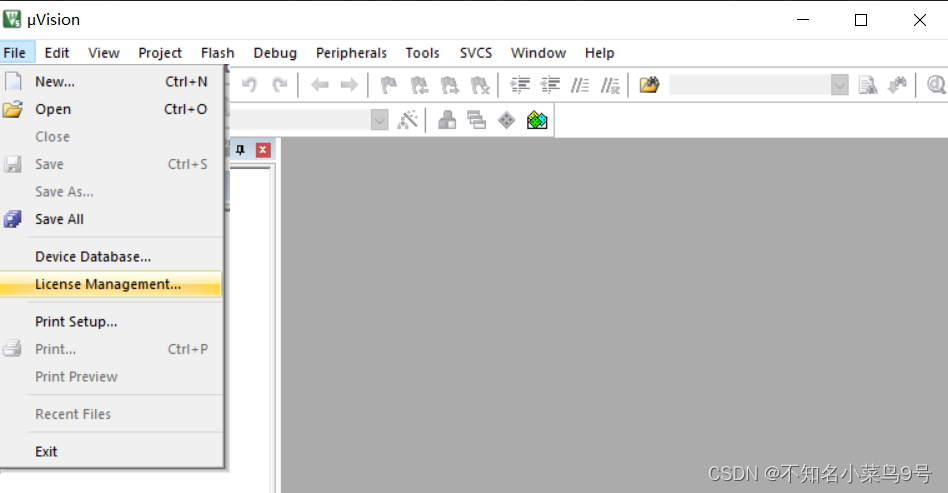The image size is (948, 493).
Task: Open the Flash menu
Action: pos(218,53)
